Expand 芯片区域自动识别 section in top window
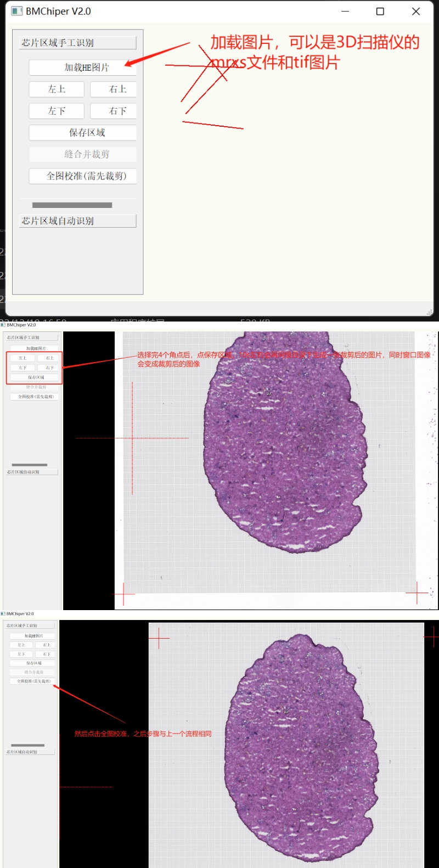Image resolution: width=439 pixels, height=868 pixels. pos(77,221)
